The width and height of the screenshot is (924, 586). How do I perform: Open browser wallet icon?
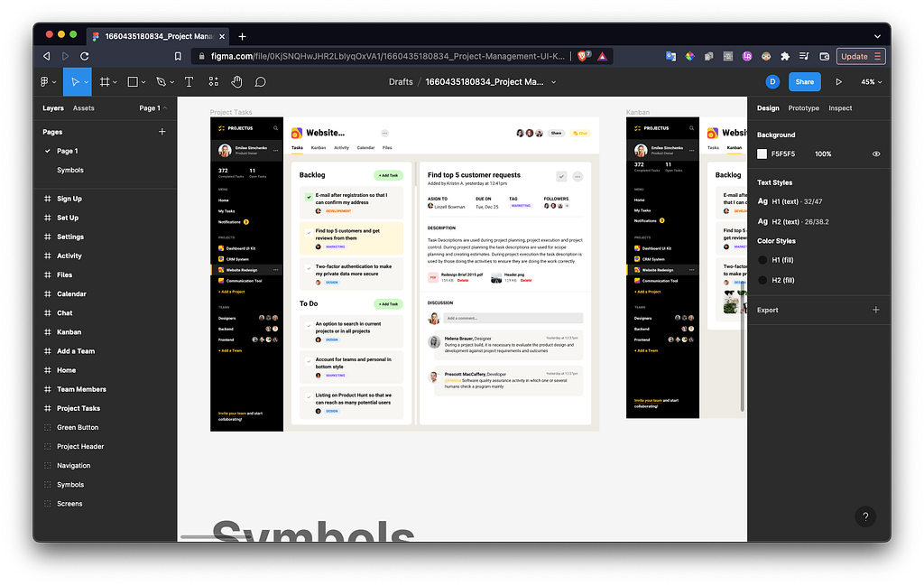825,56
